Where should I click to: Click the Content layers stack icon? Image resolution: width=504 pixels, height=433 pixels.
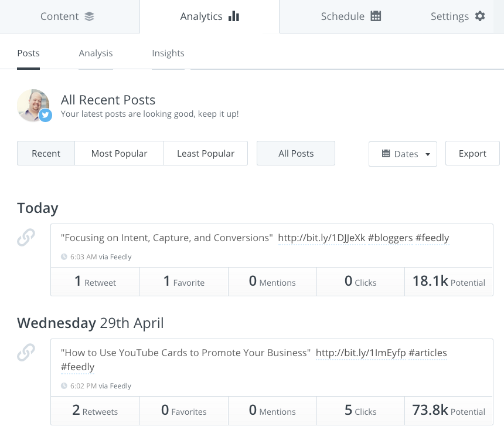(x=89, y=16)
